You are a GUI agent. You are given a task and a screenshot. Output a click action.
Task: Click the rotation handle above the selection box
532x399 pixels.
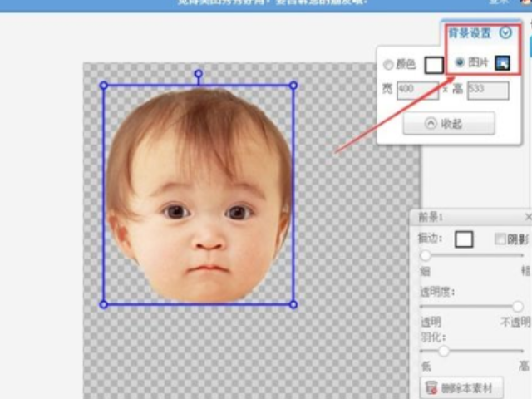coord(198,74)
